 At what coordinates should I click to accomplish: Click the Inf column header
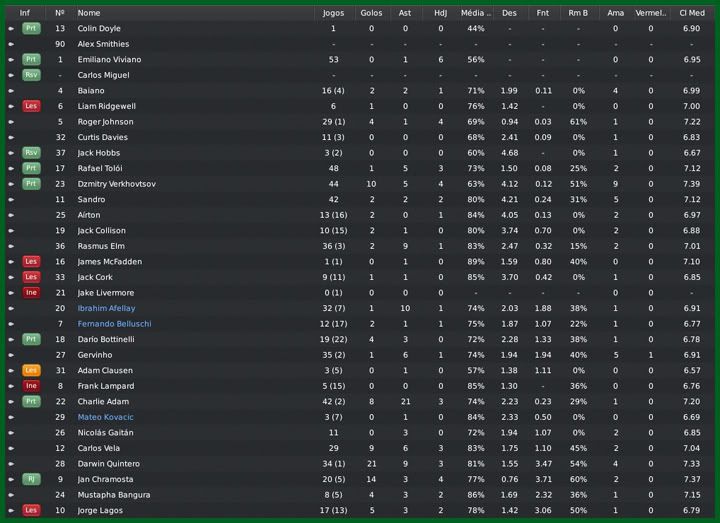25,13
